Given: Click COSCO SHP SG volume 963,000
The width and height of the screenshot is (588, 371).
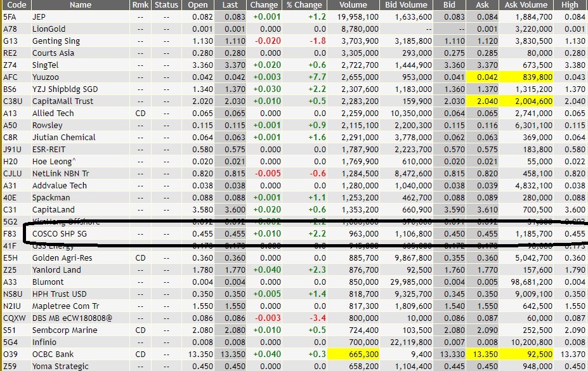Looking at the screenshot, I should point(363,234).
